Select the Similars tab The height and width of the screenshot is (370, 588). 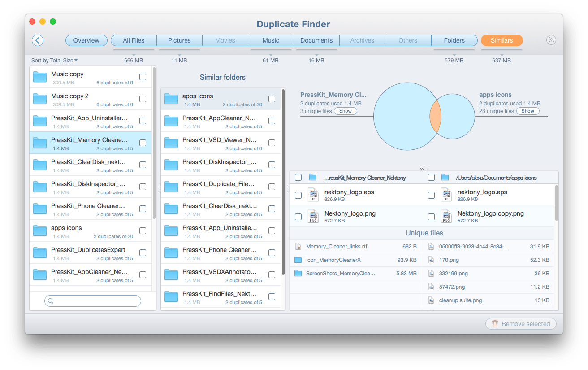(x=502, y=40)
